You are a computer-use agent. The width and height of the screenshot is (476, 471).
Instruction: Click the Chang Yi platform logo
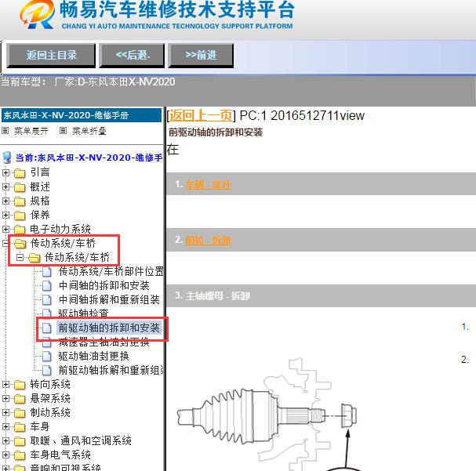click(37, 14)
